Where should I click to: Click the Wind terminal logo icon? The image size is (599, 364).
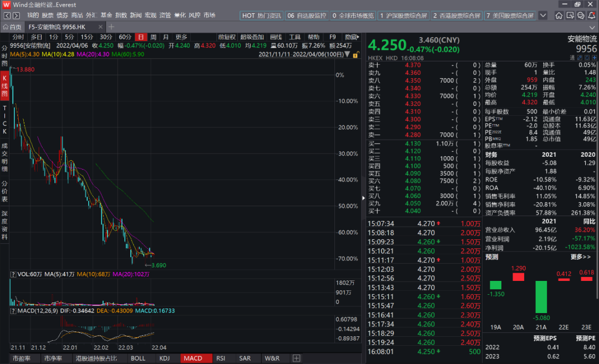pos(6,4)
